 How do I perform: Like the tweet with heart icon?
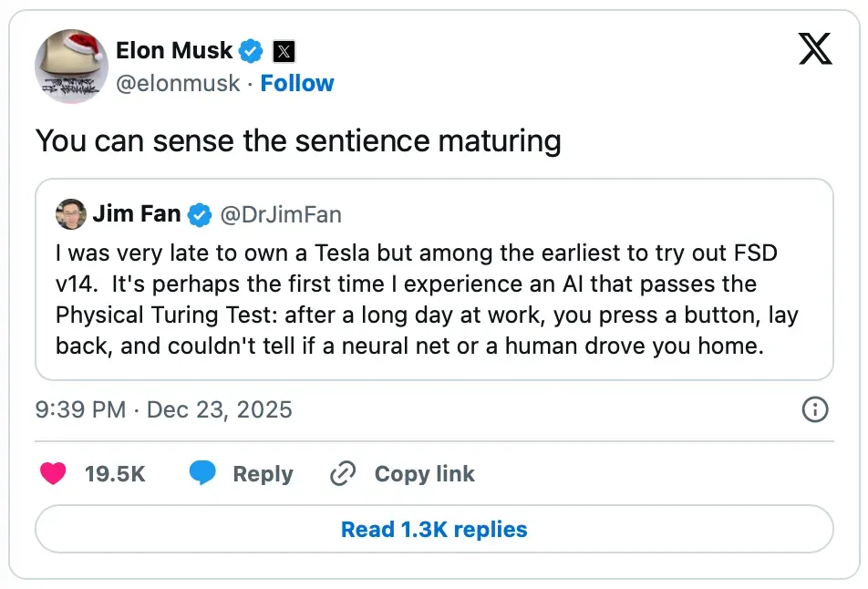tap(54, 474)
